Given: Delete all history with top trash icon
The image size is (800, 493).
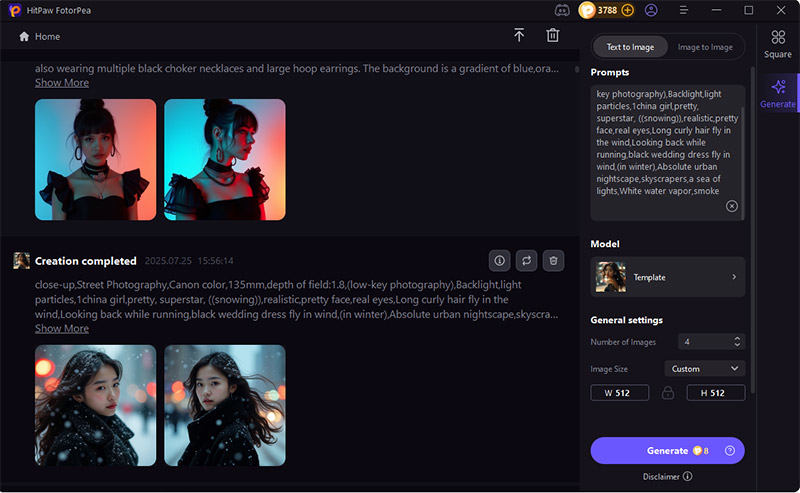Looking at the screenshot, I should tap(553, 35).
